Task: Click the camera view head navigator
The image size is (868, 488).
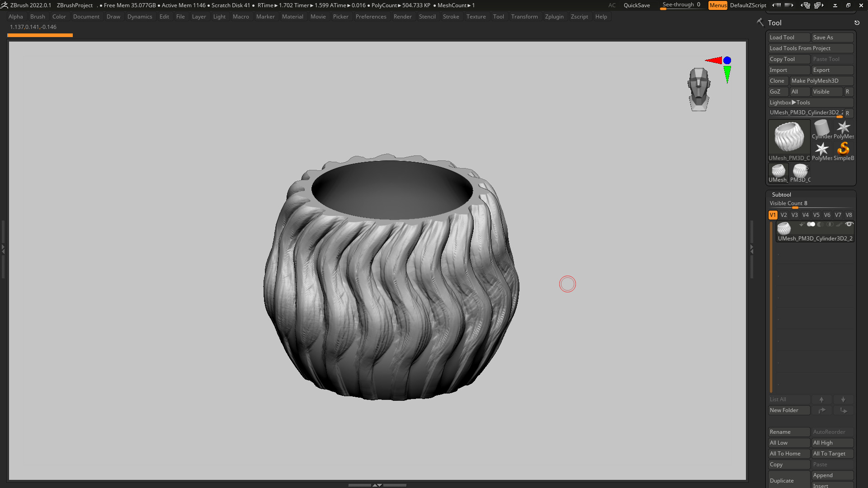Action: pos(699,89)
